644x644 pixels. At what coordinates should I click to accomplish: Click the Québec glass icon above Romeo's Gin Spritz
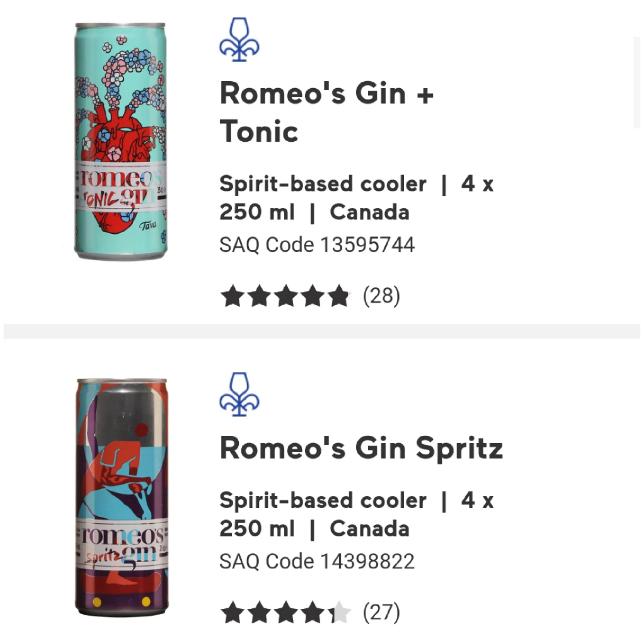239,394
